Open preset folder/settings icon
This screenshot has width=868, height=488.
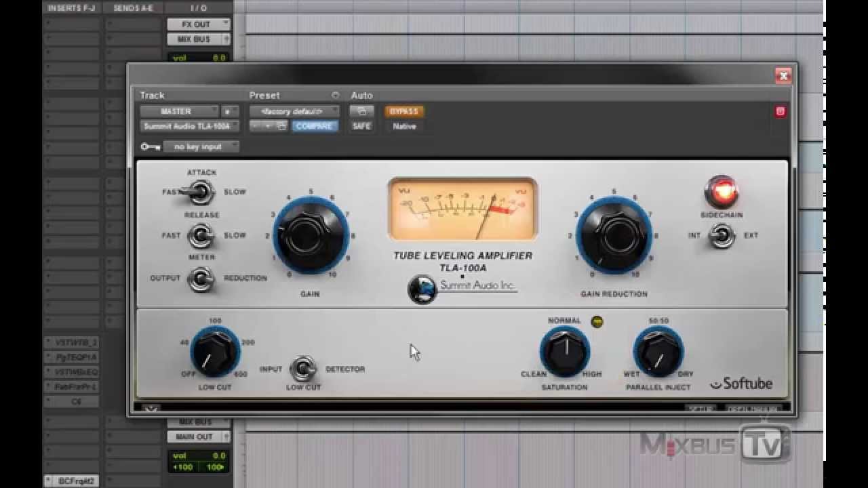click(x=281, y=126)
